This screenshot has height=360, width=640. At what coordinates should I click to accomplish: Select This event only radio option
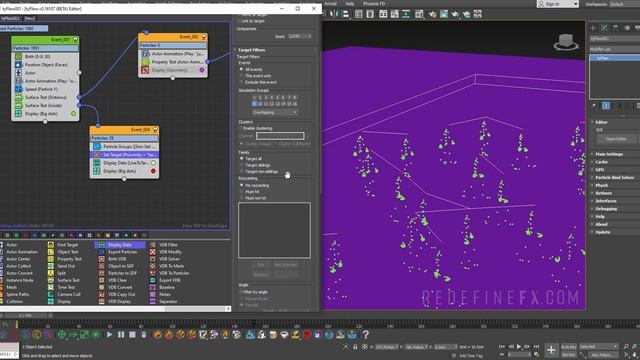pos(242,76)
